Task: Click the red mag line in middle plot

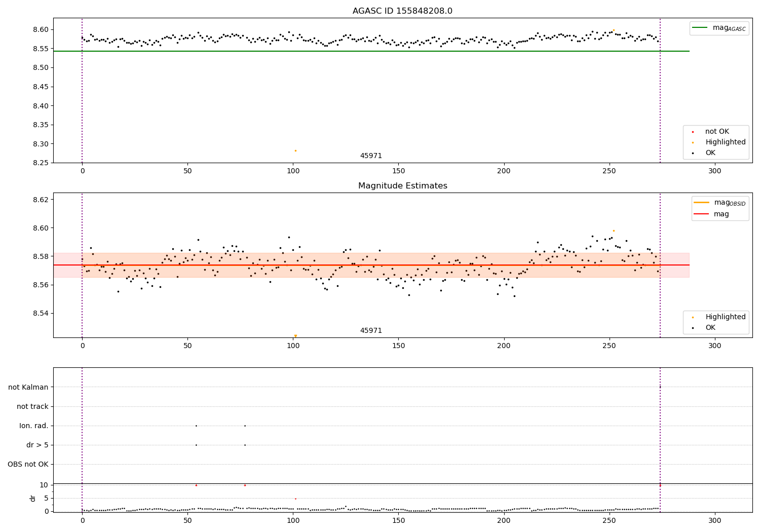Action: click(x=371, y=265)
